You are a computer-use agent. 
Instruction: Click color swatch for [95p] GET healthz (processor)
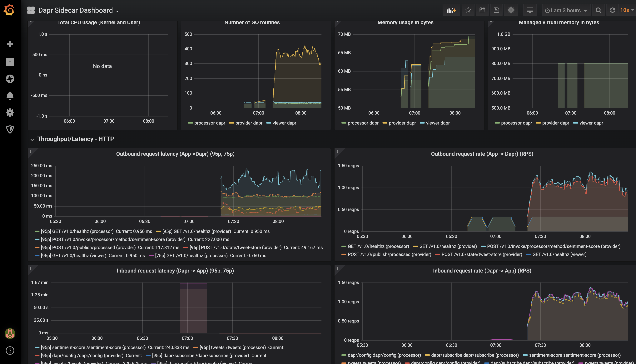click(x=37, y=232)
